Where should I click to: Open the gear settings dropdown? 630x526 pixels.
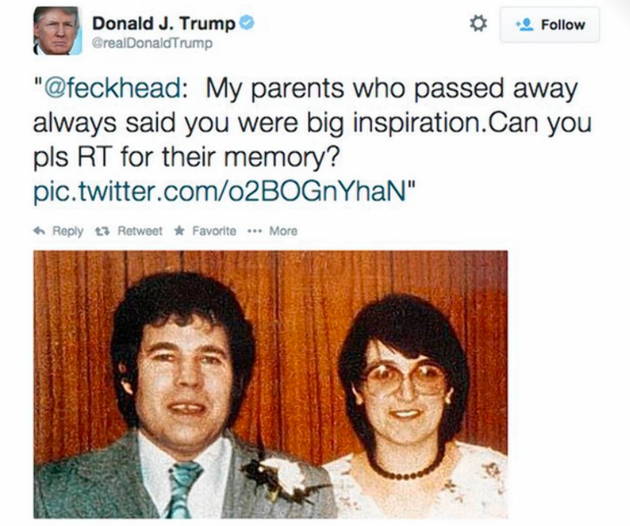[478, 24]
